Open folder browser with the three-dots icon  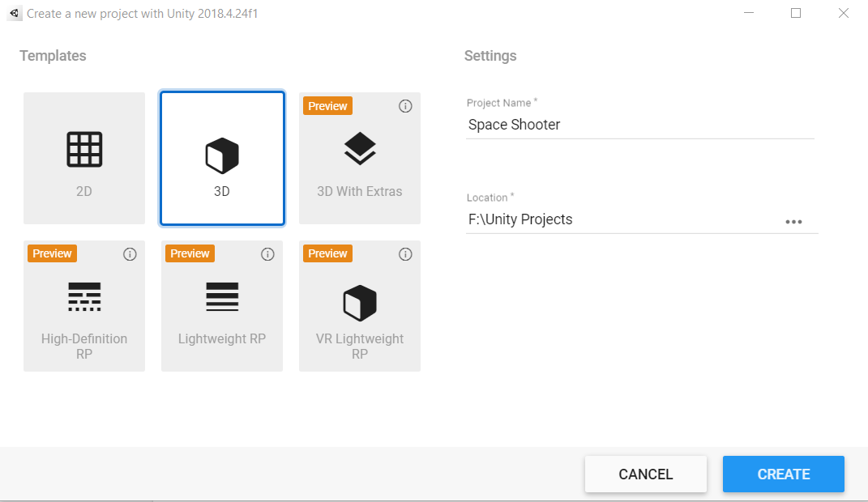[x=793, y=222]
